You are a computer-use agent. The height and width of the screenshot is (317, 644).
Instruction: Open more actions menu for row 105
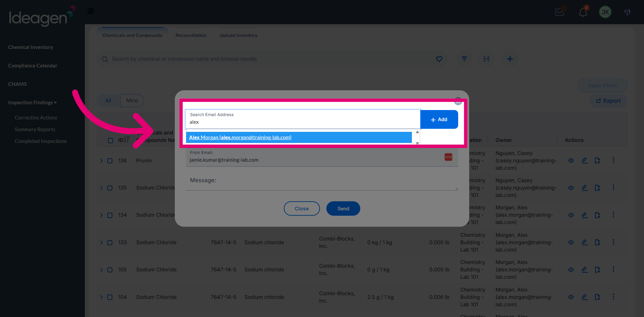(613, 269)
